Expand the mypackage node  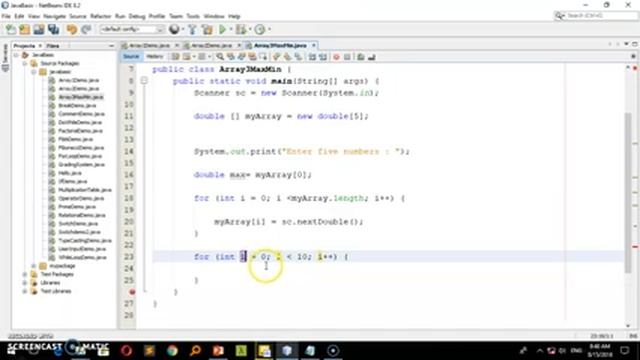point(33,266)
